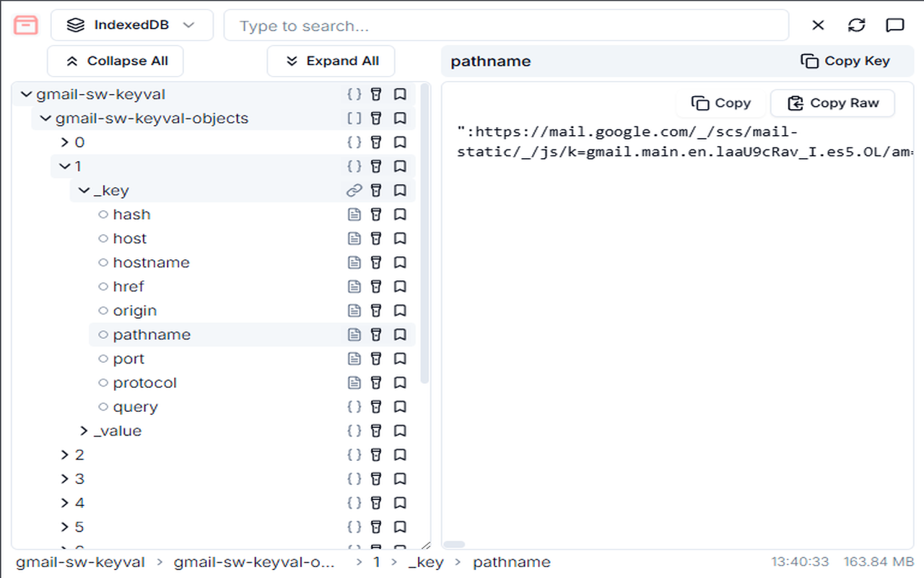This screenshot has height=578, width=924.
Task: Open the IndexedDB storage type dropdown
Action: [131, 25]
